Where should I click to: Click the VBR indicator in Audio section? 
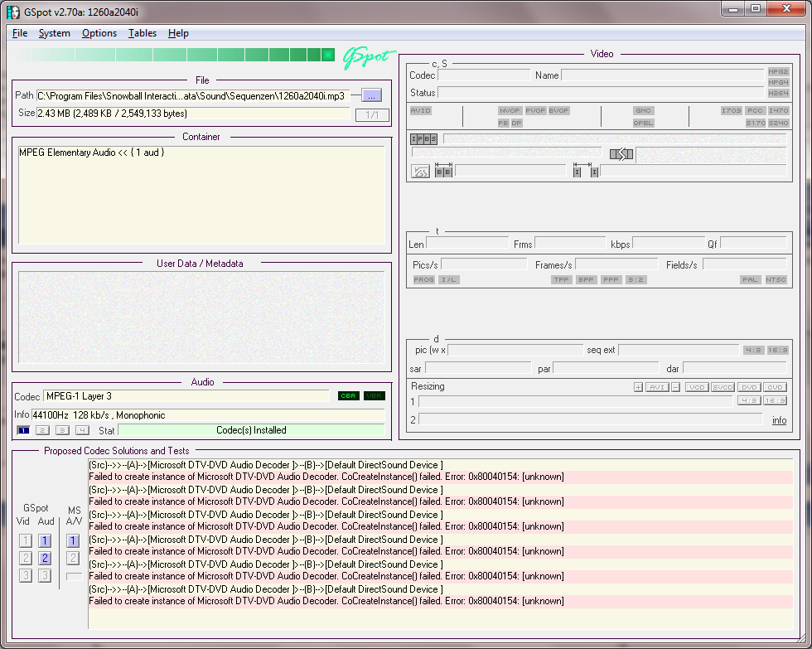375,396
